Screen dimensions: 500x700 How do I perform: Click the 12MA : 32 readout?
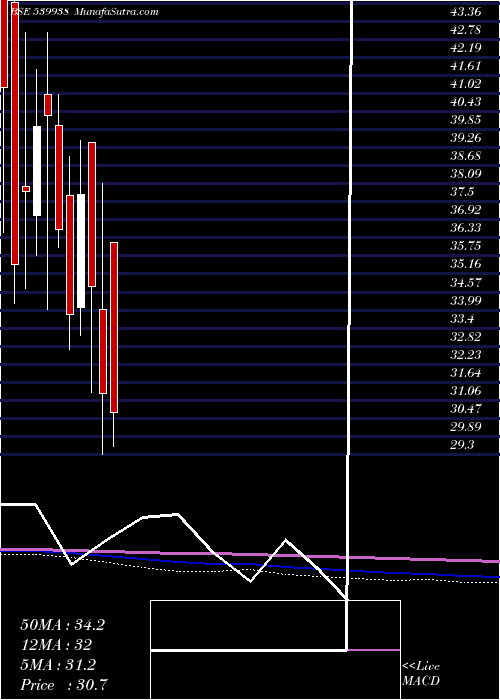point(56,645)
